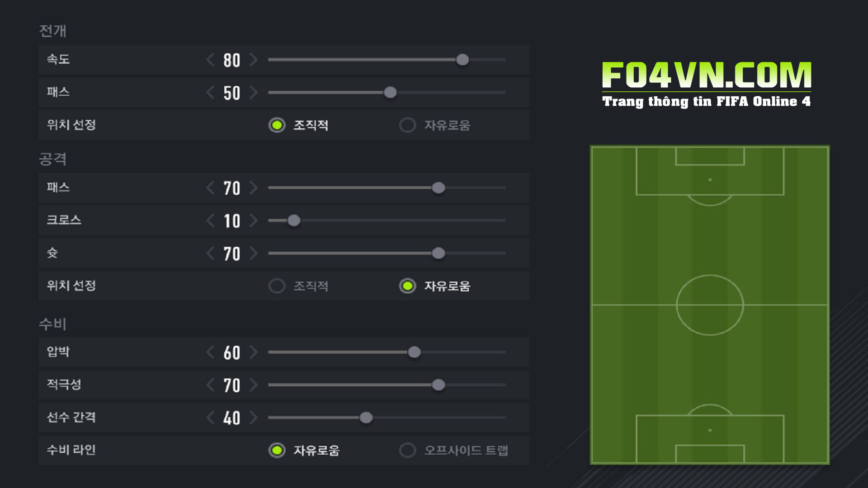
Task: Increase 슛 value with right arrow
Action: tap(254, 253)
